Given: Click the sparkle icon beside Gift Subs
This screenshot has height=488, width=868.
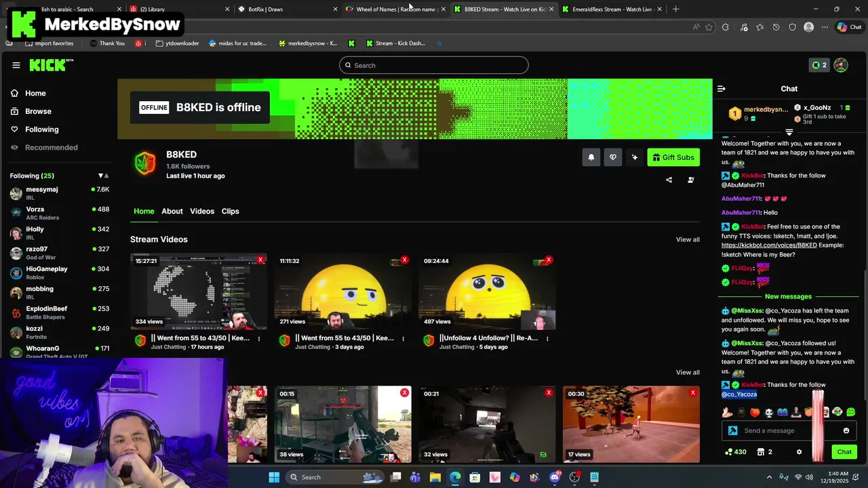Looking at the screenshot, I should [x=634, y=157].
